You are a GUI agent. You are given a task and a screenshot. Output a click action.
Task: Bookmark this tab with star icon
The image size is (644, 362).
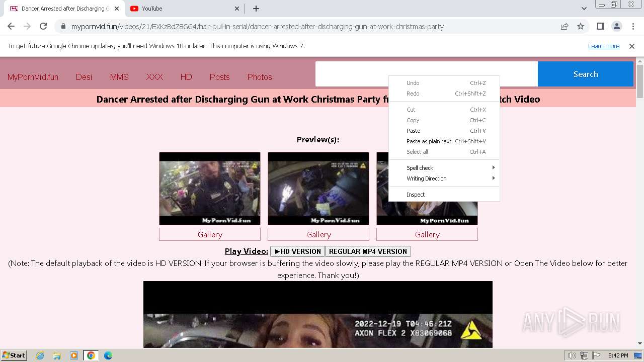click(x=581, y=27)
